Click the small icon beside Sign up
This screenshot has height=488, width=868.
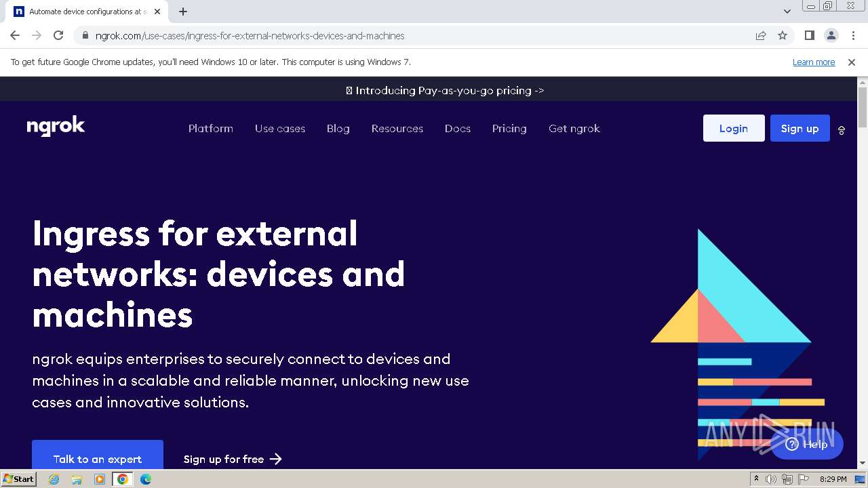[842, 130]
